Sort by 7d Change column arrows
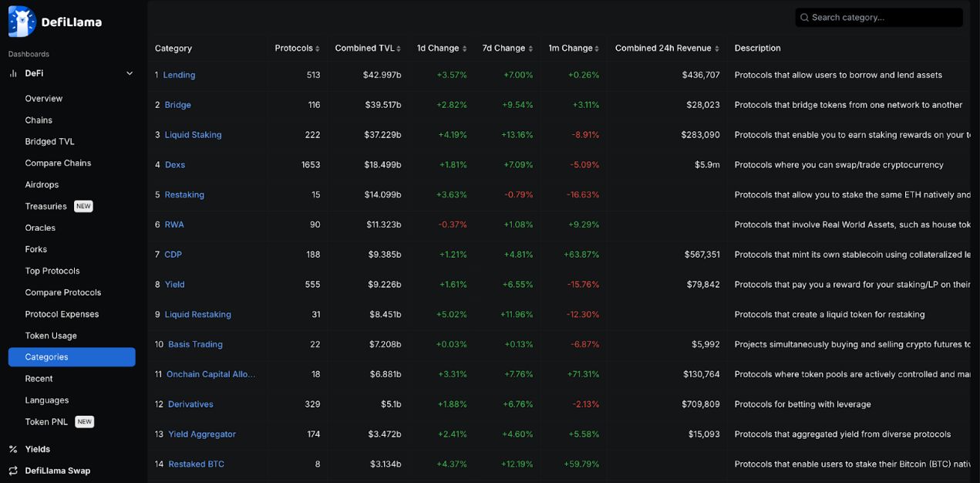Screen dimensions: 980x483 tap(530, 49)
